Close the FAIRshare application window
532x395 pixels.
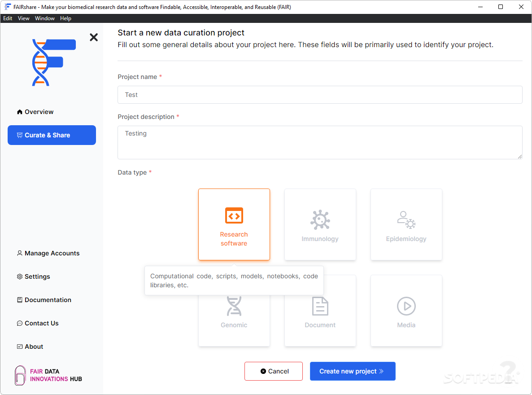click(x=521, y=7)
